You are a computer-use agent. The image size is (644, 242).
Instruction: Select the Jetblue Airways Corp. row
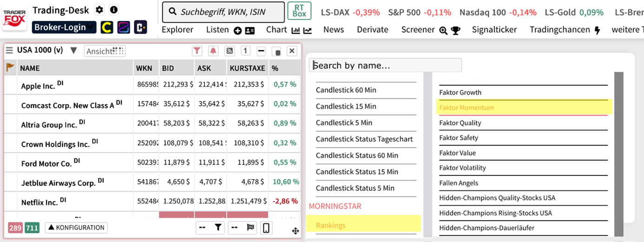coord(152,182)
